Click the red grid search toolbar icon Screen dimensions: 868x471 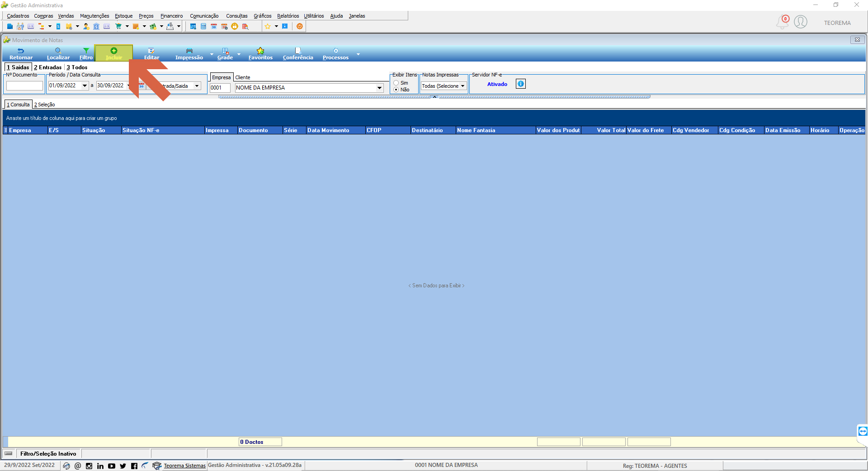[245, 26]
